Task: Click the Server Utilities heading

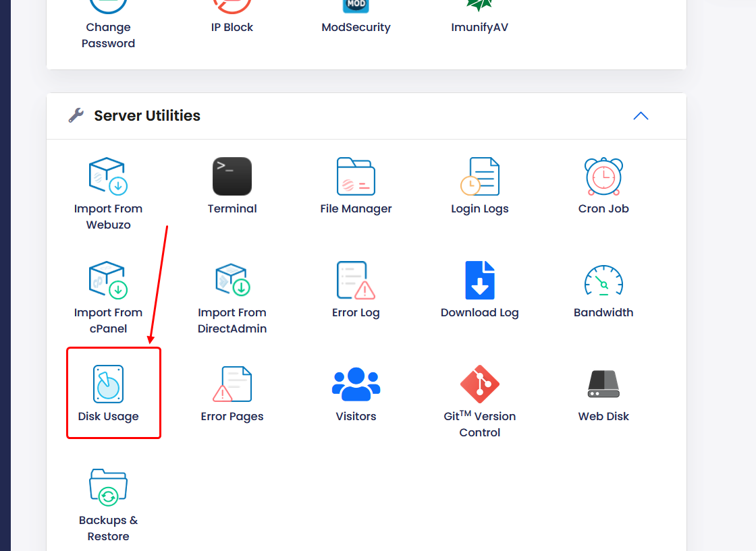Action: pos(146,116)
